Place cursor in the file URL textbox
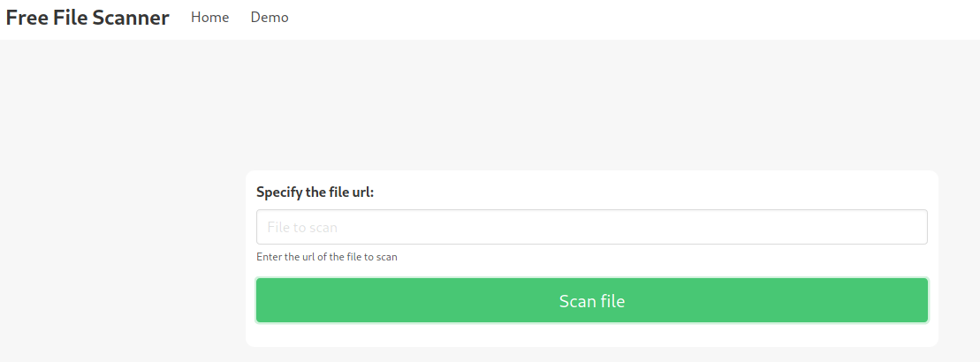This screenshot has height=362, width=980. [591, 227]
